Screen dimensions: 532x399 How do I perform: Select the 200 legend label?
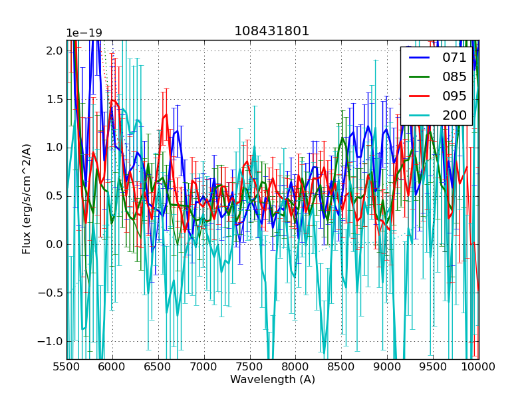pos(455,115)
